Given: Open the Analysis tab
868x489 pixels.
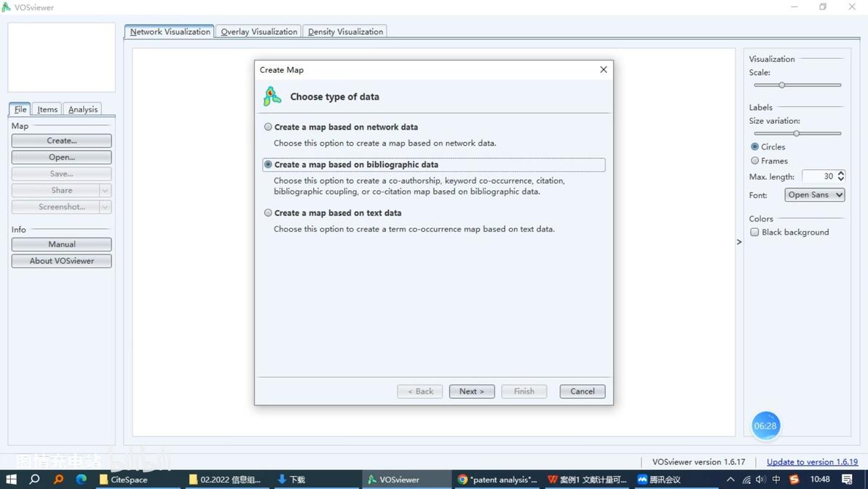Looking at the screenshot, I should (x=82, y=109).
